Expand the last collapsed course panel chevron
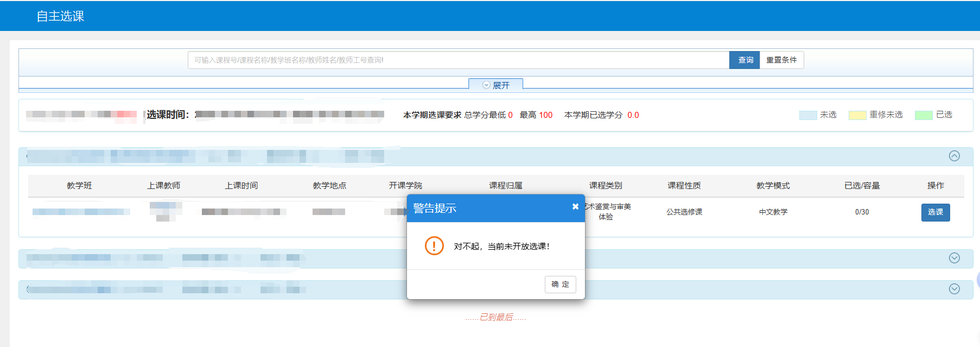Image resolution: width=980 pixels, height=347 pixels. (954, 289)
